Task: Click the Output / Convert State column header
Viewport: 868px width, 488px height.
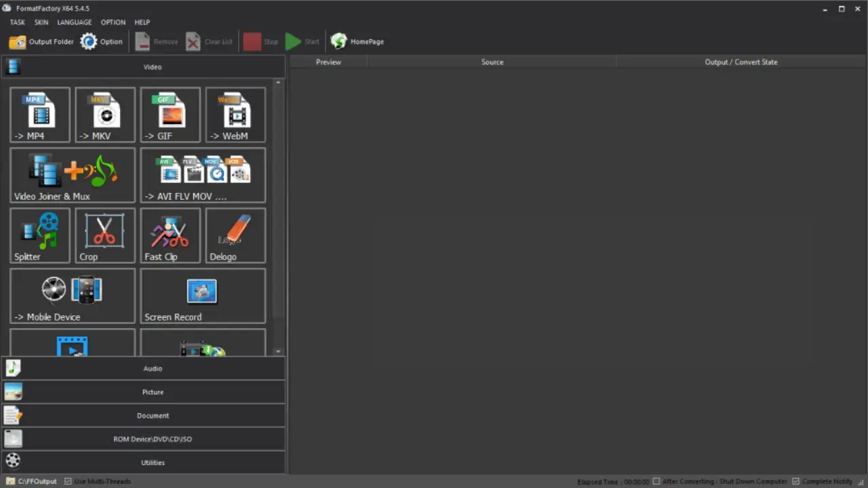Action: 741,62
